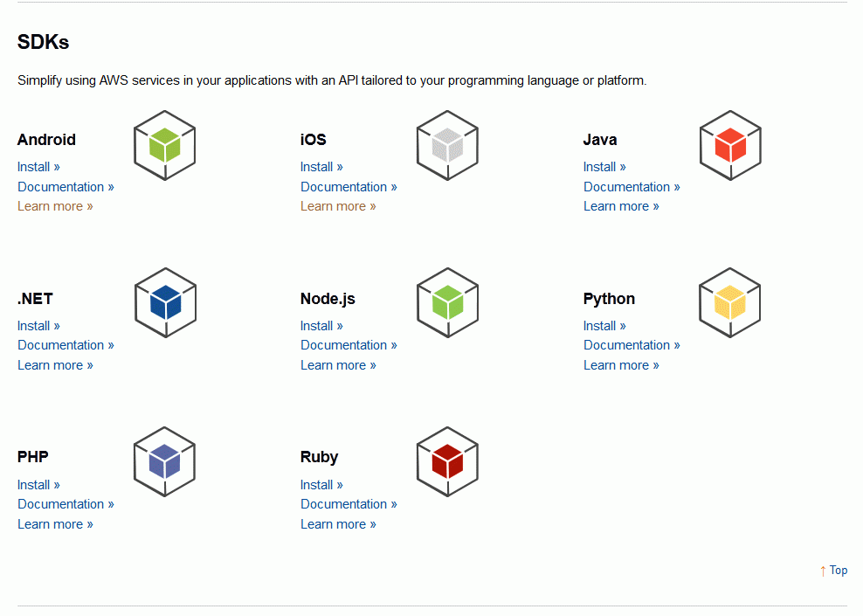
Task: Click the Ruby heading text
Action: [x=319, y=457]
